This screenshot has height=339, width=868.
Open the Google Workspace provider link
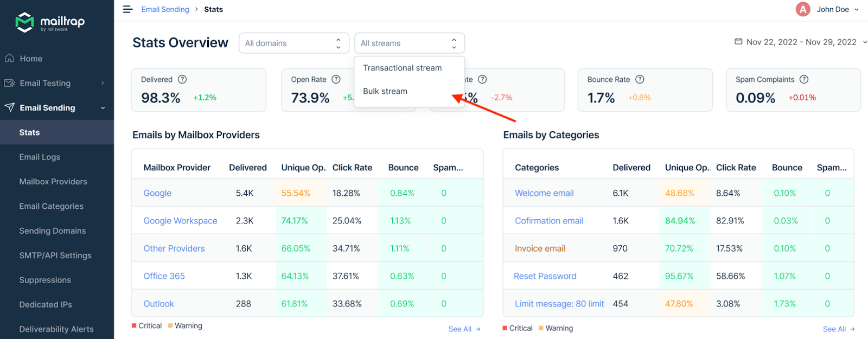pos(180,221)
